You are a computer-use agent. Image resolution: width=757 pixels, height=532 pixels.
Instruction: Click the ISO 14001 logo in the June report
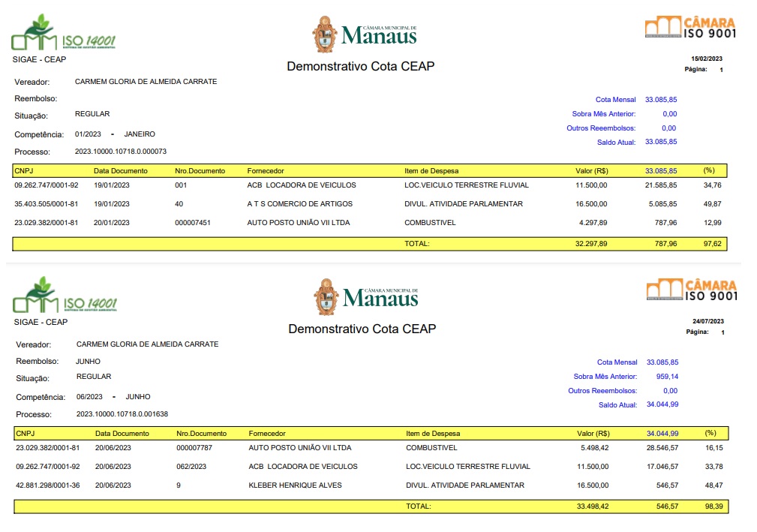pos(65,295)
